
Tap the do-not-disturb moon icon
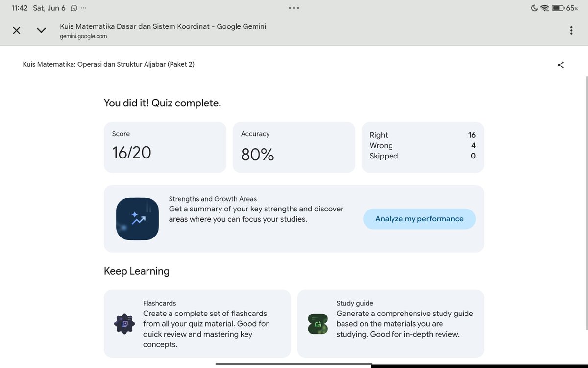534,8
